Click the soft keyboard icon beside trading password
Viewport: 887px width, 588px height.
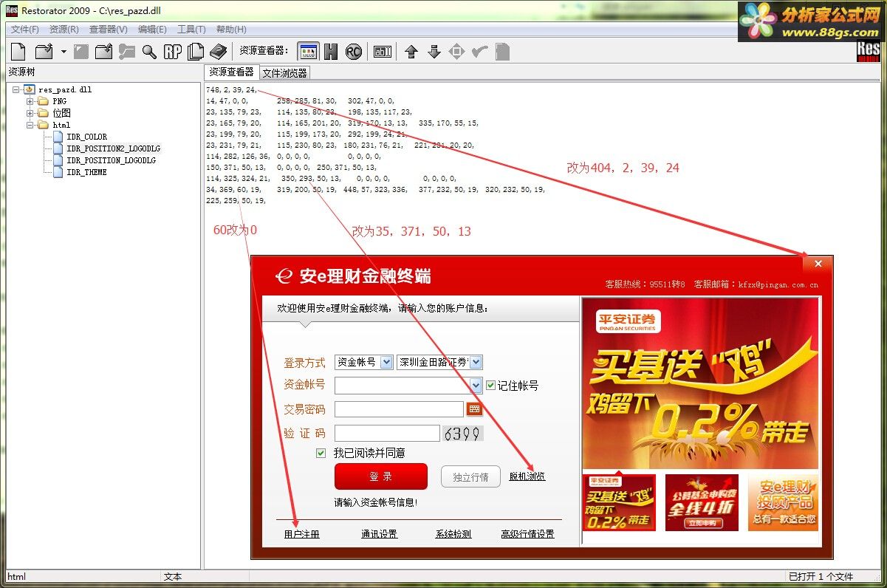pos(474,409)
